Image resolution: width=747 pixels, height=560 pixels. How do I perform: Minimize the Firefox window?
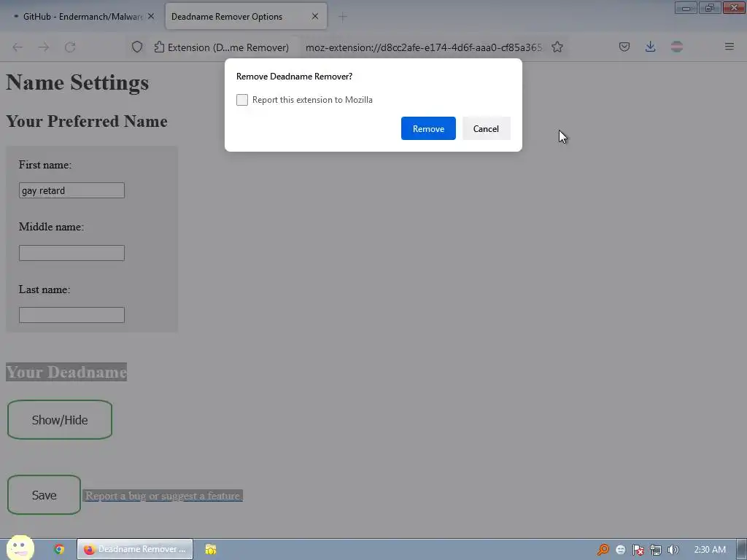[x=686, y=7]
